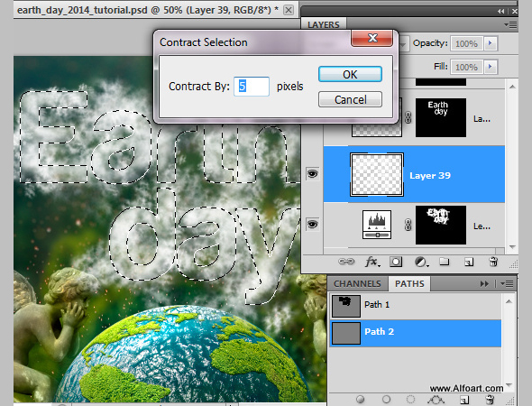Click OK in Contract Selection dialog
The width and height of the screenshot is (532, 406).
tap(350, 74)
